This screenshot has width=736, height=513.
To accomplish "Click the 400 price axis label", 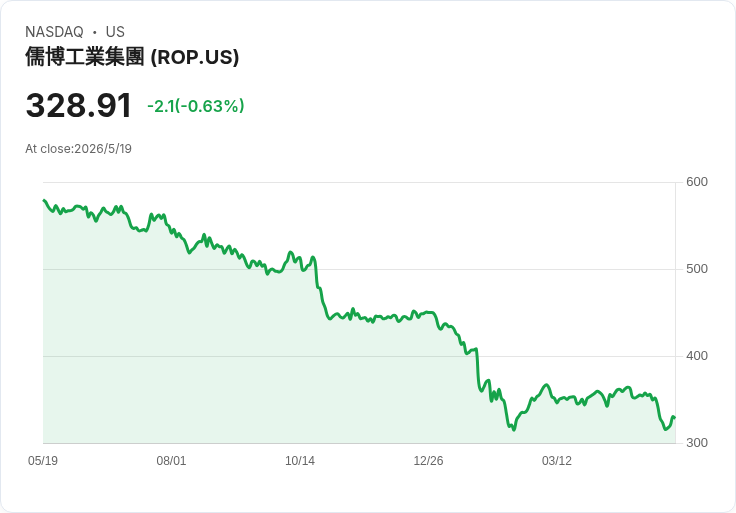I will point(697,356).
